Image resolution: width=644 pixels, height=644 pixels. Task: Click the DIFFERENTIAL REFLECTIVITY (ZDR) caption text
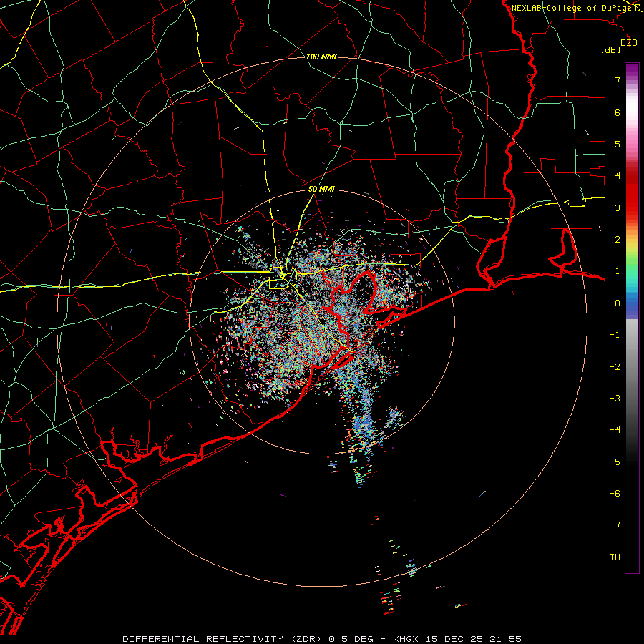tap(223, 639)
